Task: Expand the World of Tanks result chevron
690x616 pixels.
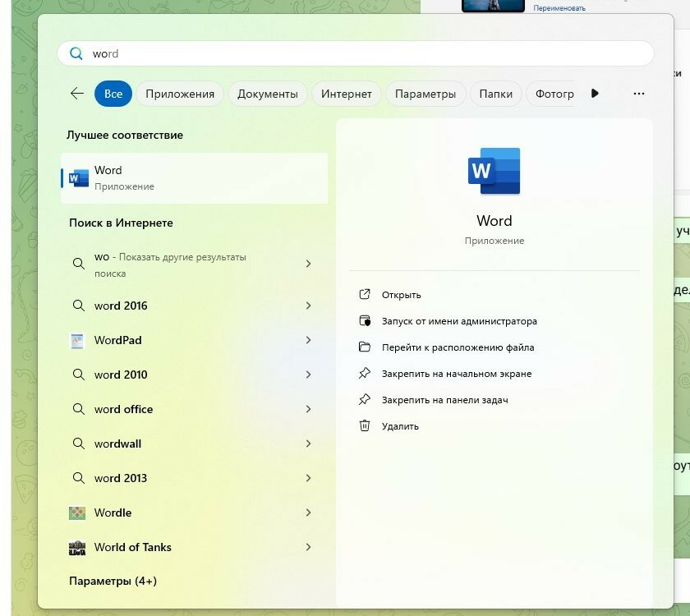Action: tap(308, 547)
